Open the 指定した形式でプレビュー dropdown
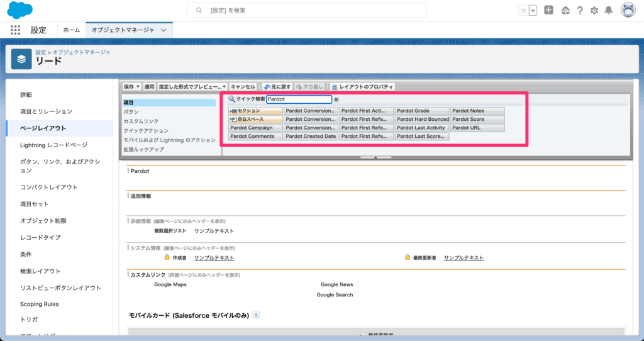Viewport: 644px width, 341px height. [x=192, y=87]
